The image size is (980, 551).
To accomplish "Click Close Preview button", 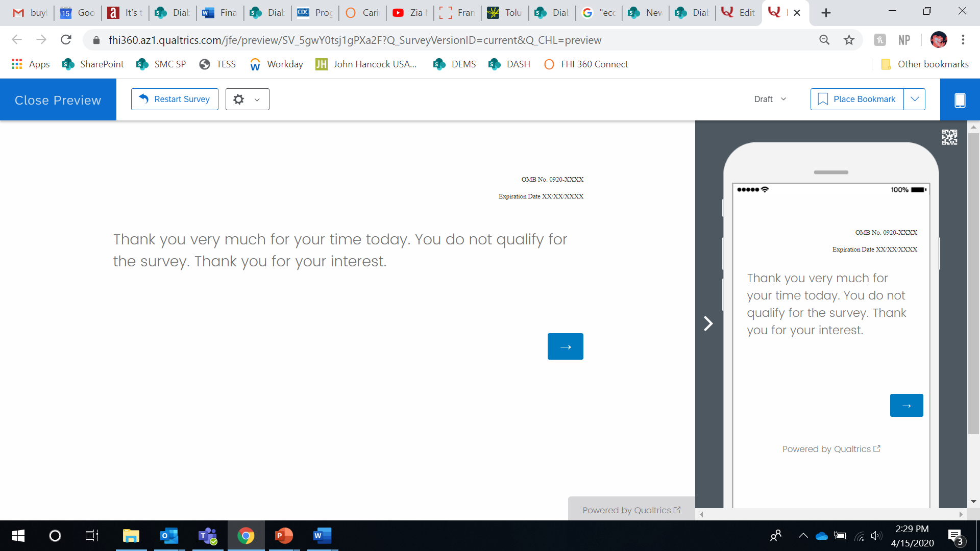I will 58,100.
